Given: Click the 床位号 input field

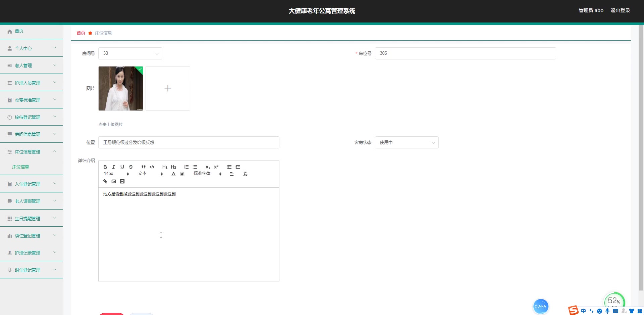Looking at the screenshot, I should pyautogui.click(x=465, y=53).
